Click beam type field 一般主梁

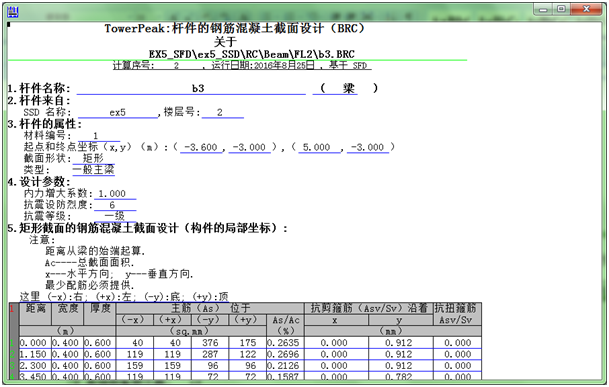93,170
